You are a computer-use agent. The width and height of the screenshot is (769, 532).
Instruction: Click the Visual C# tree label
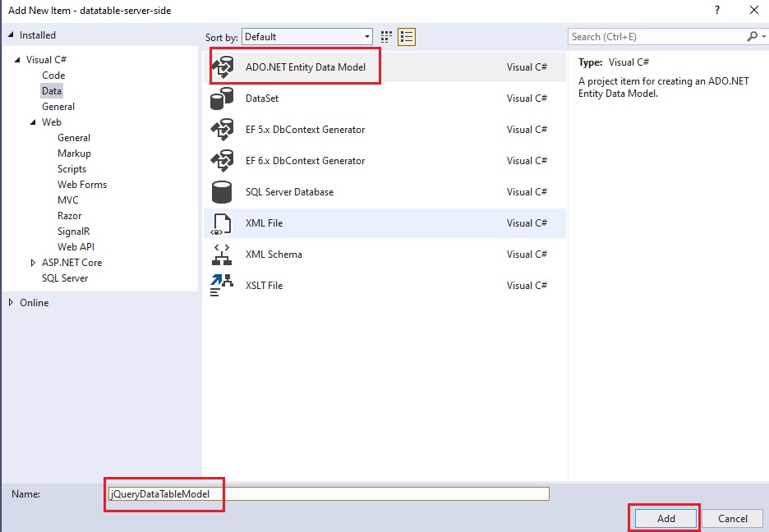[46, 60]
